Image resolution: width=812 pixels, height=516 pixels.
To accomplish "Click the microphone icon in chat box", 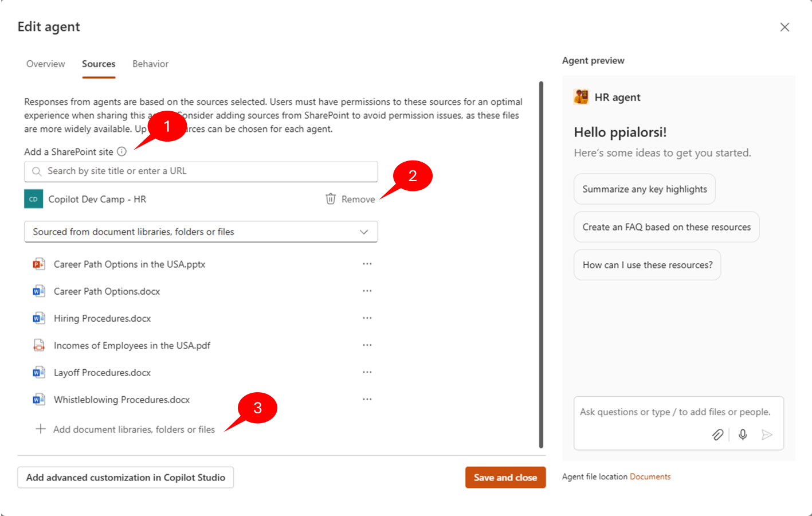I will click(743, 435).
